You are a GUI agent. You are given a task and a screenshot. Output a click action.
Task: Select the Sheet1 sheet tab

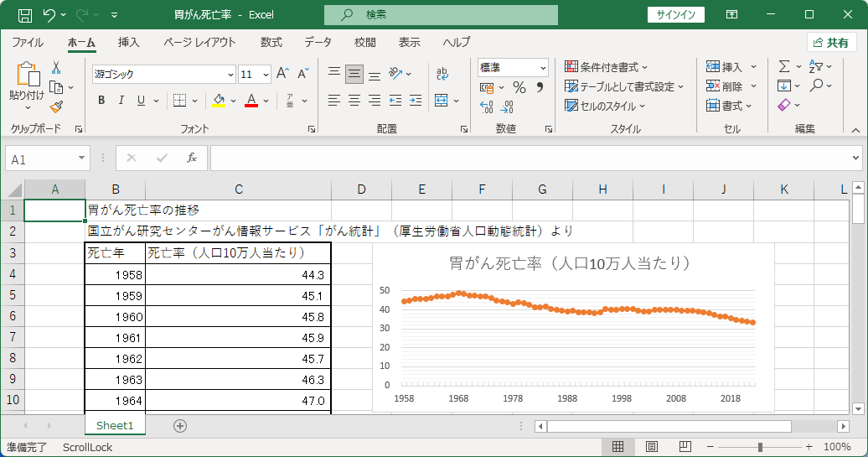pos(115,425)
